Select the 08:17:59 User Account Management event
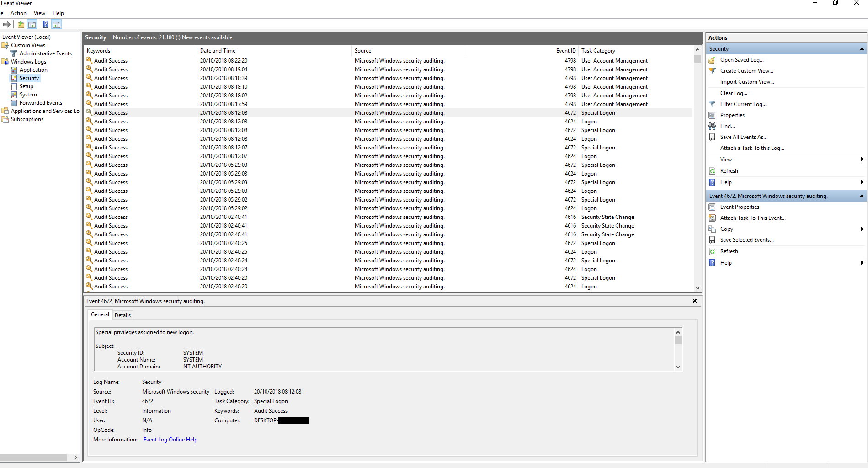Viewport: 868px width, 468px height. [389, 104]
